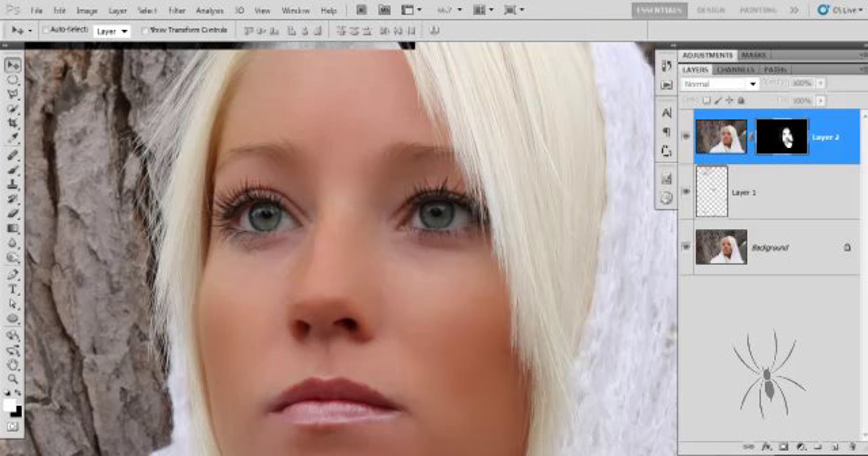Toggle lock all padlock icon
Viewport: 868px width, 456px height.
(741, 101)
